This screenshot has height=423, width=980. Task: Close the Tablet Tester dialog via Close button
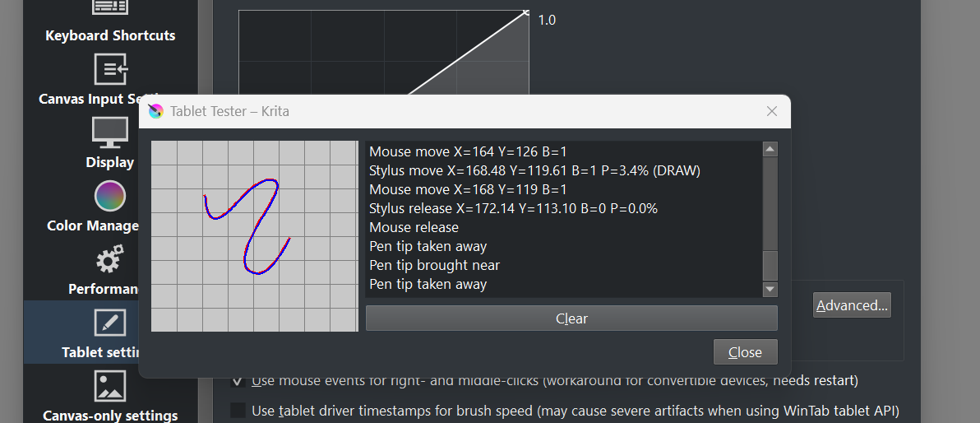coord(745,352)
